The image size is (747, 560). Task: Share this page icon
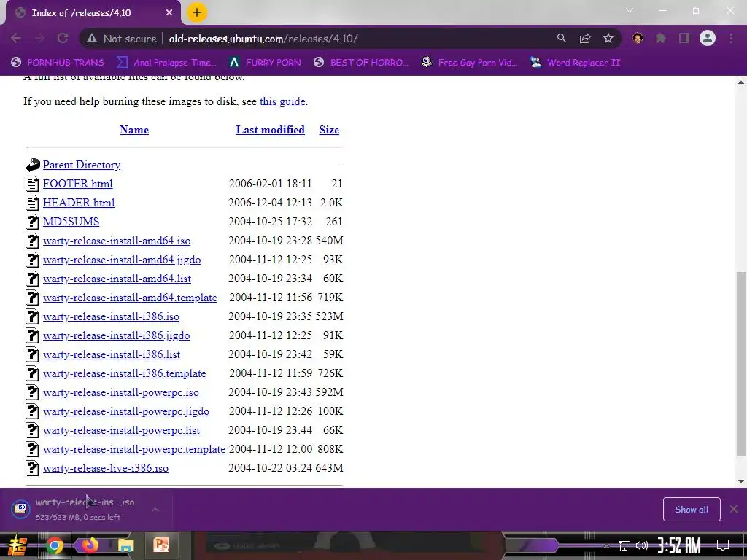pos(585,39)
